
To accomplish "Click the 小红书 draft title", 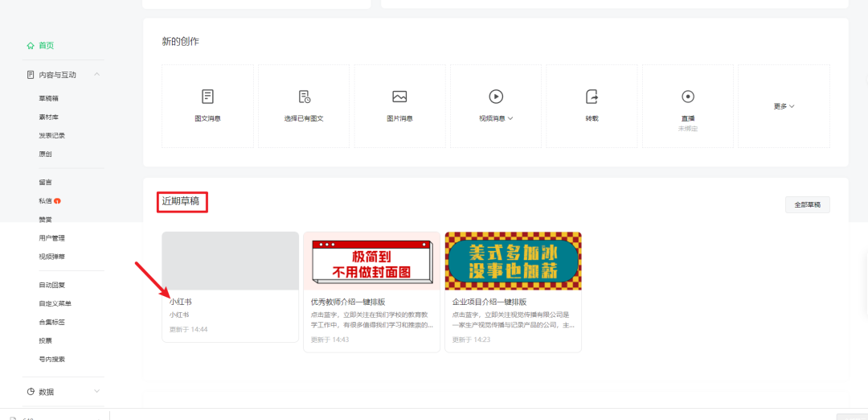I will click(181, 302).
